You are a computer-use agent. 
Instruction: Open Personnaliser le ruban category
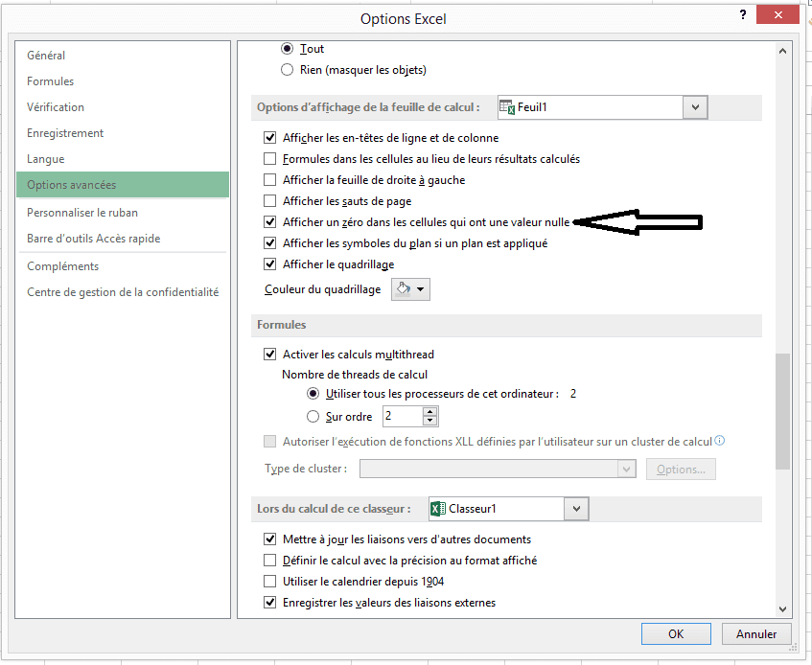pos(123,213)
